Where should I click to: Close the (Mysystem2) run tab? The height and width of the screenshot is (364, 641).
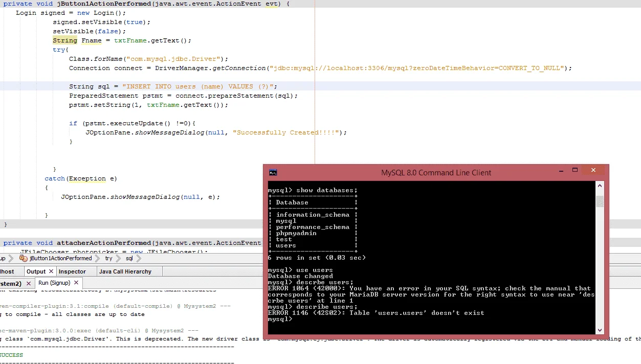[x=28, y=283]
